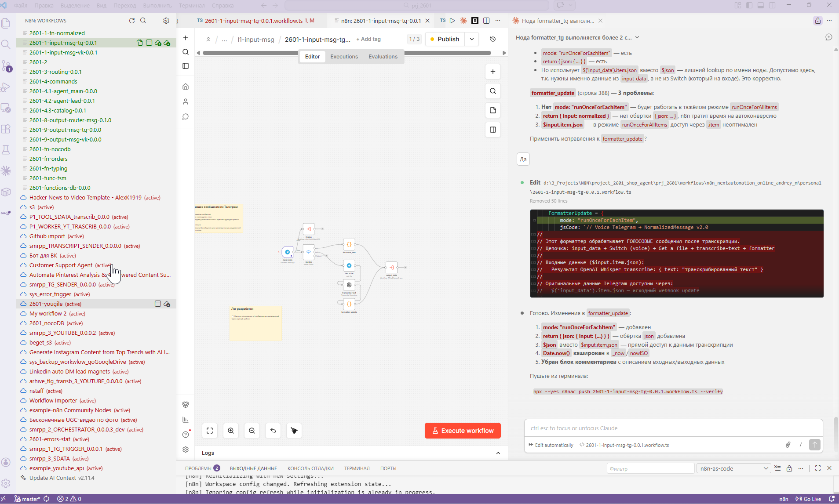Click the n8n canvas horizontal scrollbar
This screenshot has width=839, height=504.
[x=347, y=53]
